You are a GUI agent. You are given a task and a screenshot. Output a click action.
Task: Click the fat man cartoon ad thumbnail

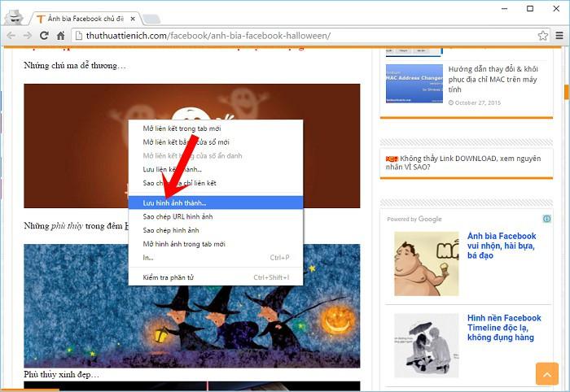[427, 264]
